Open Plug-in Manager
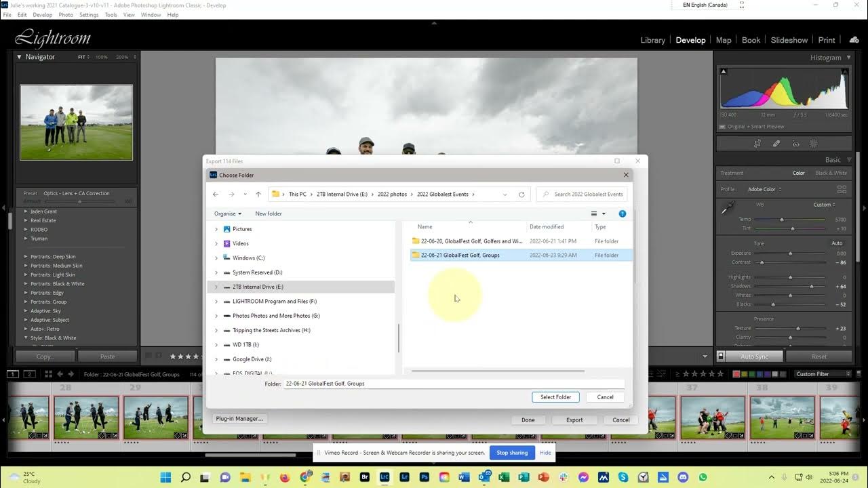The height and width of the screenshot is (488, 868). pyautogui.click(x=239, y=419)
